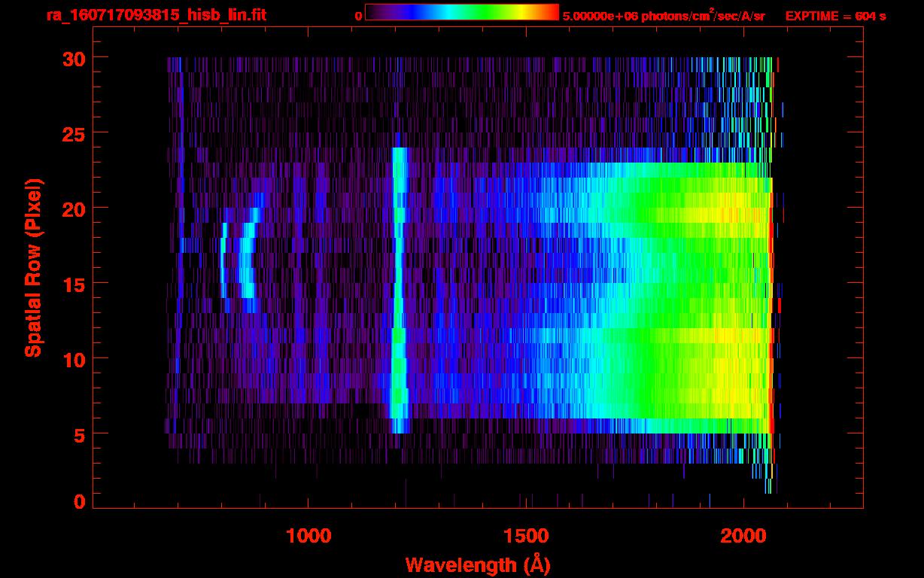
Task: Click the EXPTIME = 604 s label
Action: (835, 16)
